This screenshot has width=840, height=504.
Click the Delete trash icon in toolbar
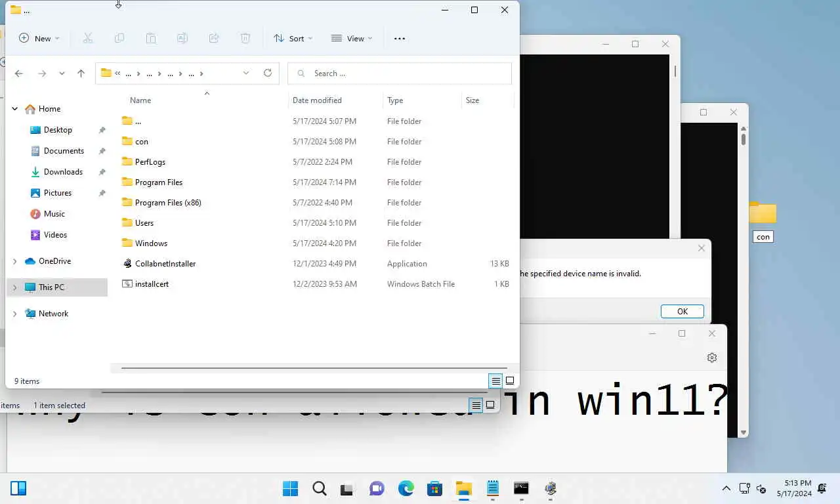[x=245, y=39]
